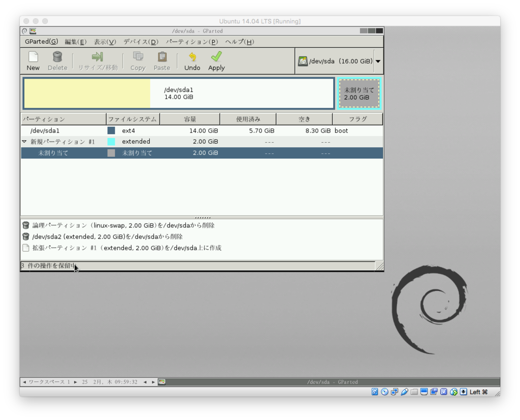Click window resize grip in GParted corner
The width and height of the screenshot is (520, 420).
pos(379,266)
